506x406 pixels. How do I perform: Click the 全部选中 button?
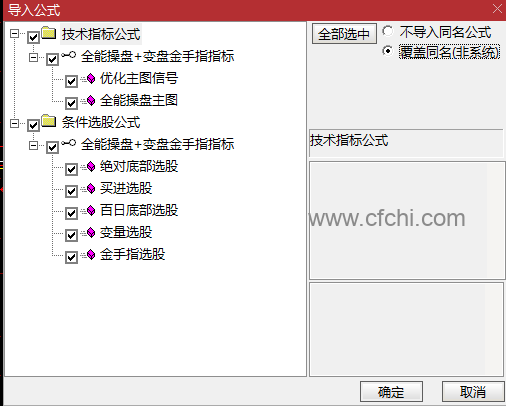coord(344,34)
